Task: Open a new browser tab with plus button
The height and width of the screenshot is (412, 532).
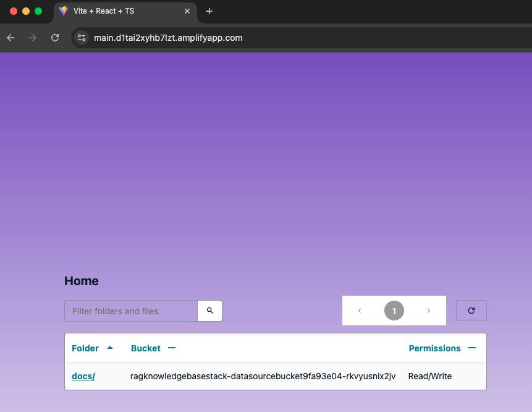Action: click(209, 11)
